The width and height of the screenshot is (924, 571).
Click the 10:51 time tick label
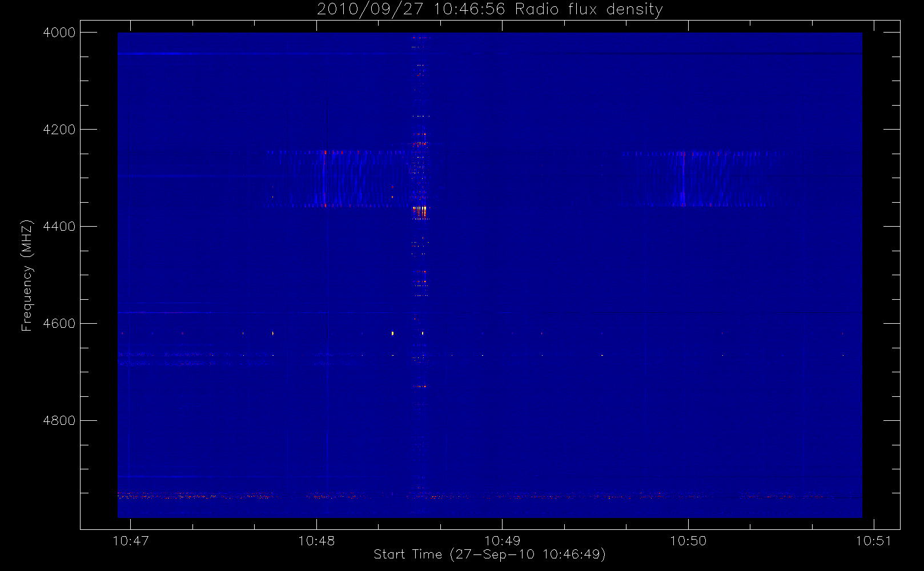click(874, 541)
